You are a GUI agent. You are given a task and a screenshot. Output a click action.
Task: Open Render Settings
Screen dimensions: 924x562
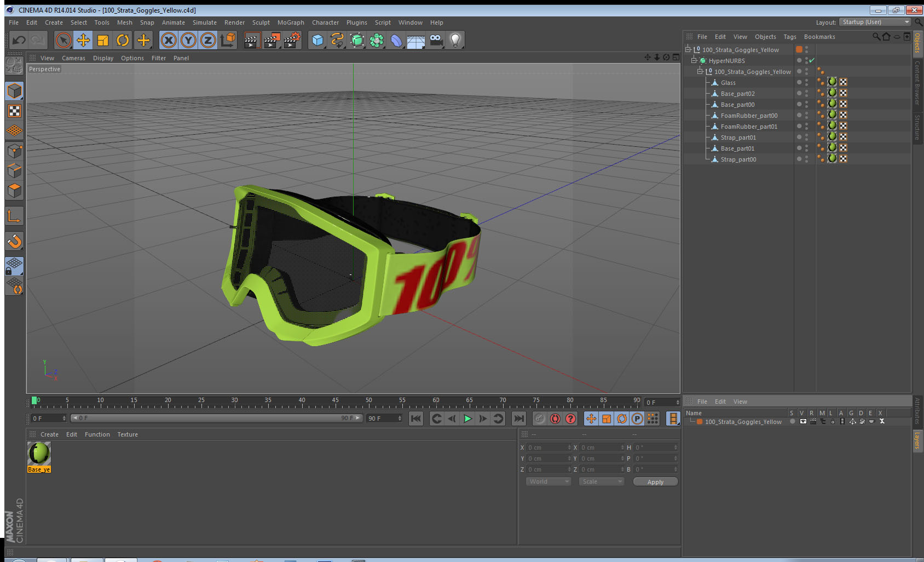point(292,40)
